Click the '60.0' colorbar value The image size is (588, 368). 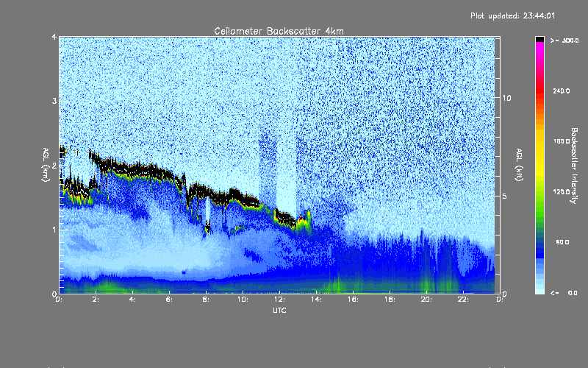562,242
